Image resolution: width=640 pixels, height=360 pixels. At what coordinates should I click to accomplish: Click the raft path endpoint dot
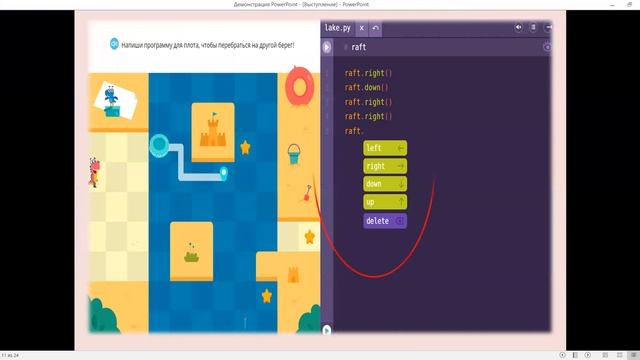[x=223, y=173]
